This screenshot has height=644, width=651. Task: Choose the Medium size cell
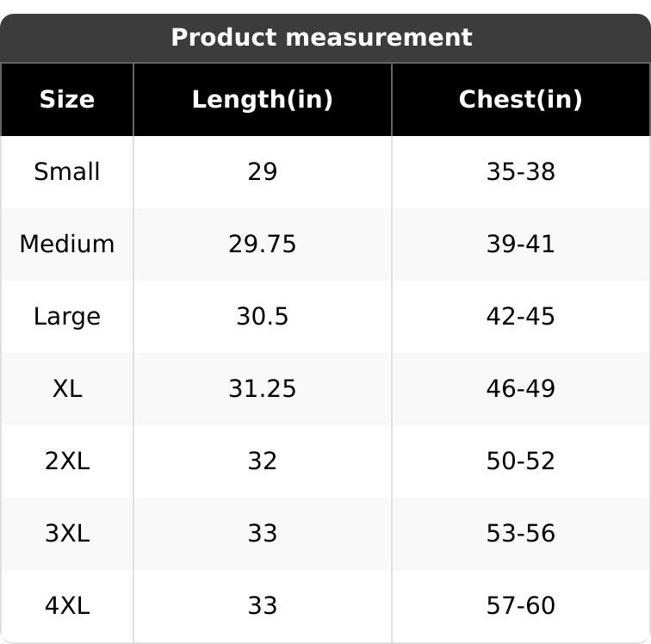pyautogui.click(x=67, y=245)
